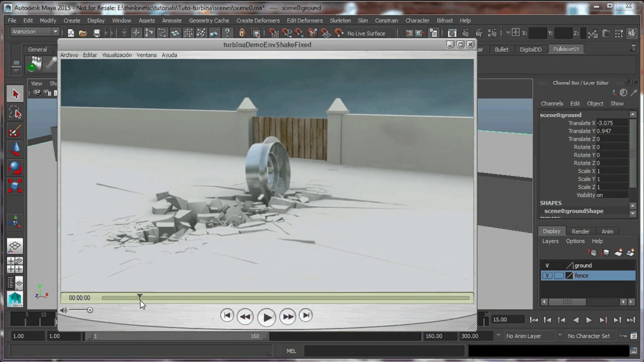The height and width of the screenshot is (362, 644).
Task: Toggle visibility V of ground layer
Action: (547, 265)
